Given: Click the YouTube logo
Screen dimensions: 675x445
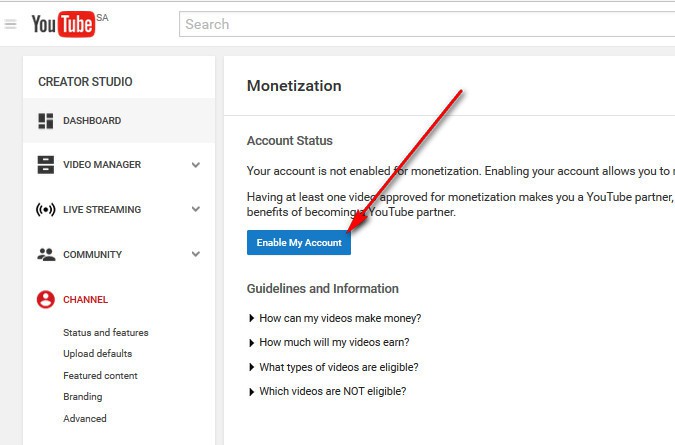Looking at the screenshot, I should (x=63, y=24).
